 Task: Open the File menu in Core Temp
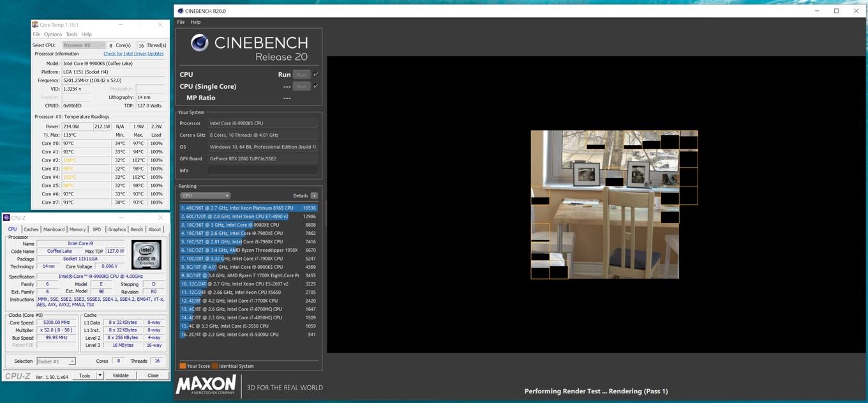36,34
